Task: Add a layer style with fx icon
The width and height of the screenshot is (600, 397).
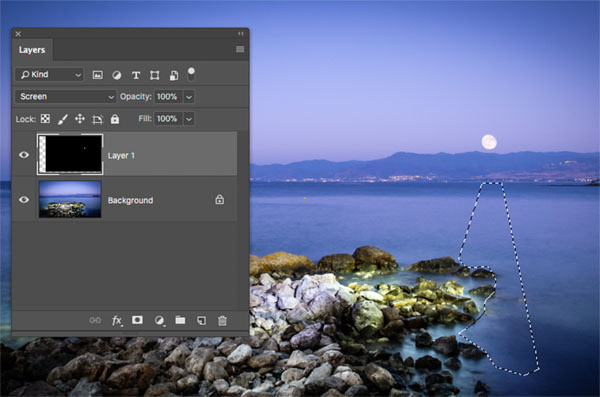Action: coord(117,320)
